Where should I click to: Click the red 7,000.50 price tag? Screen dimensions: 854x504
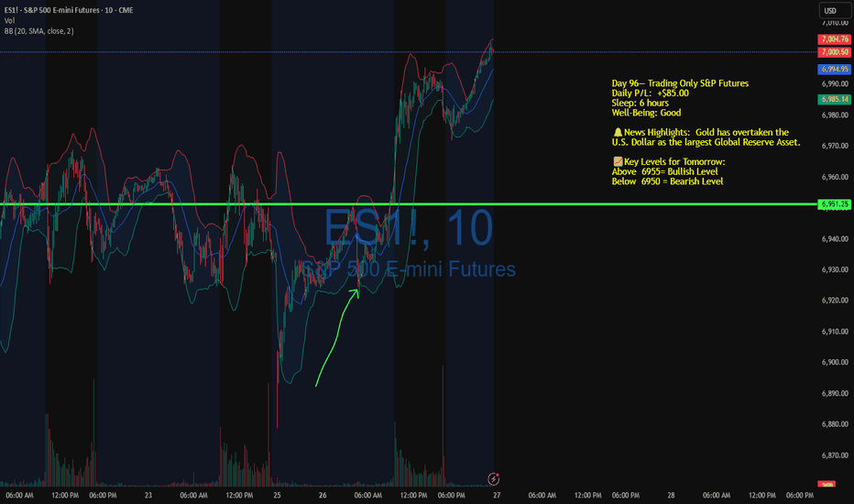point(835,51)
